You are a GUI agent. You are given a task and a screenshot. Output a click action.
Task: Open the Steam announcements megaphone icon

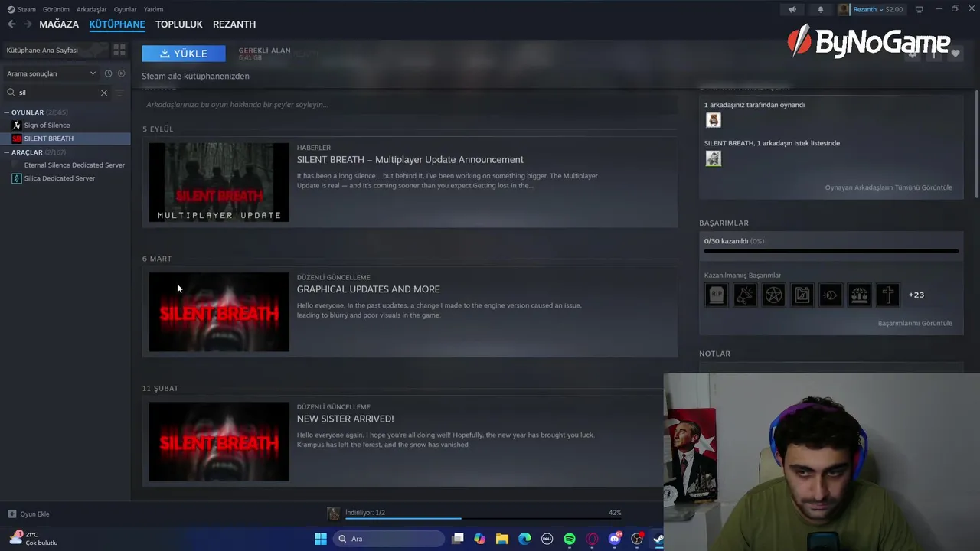pos(792,9)
